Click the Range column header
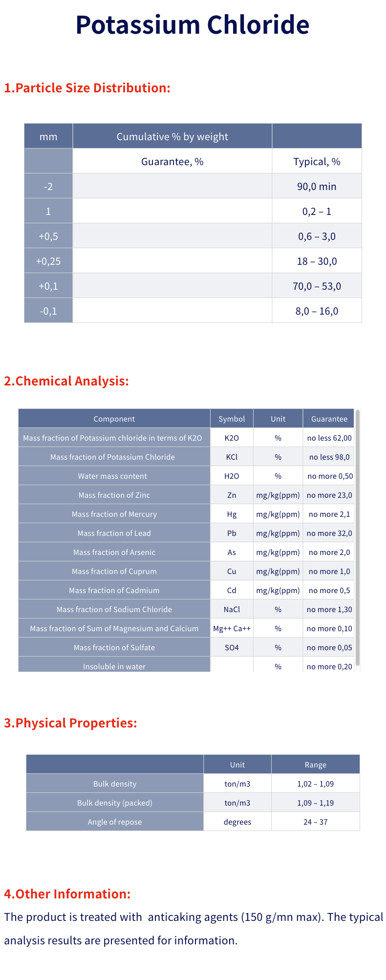 click(x=316, y=765)
